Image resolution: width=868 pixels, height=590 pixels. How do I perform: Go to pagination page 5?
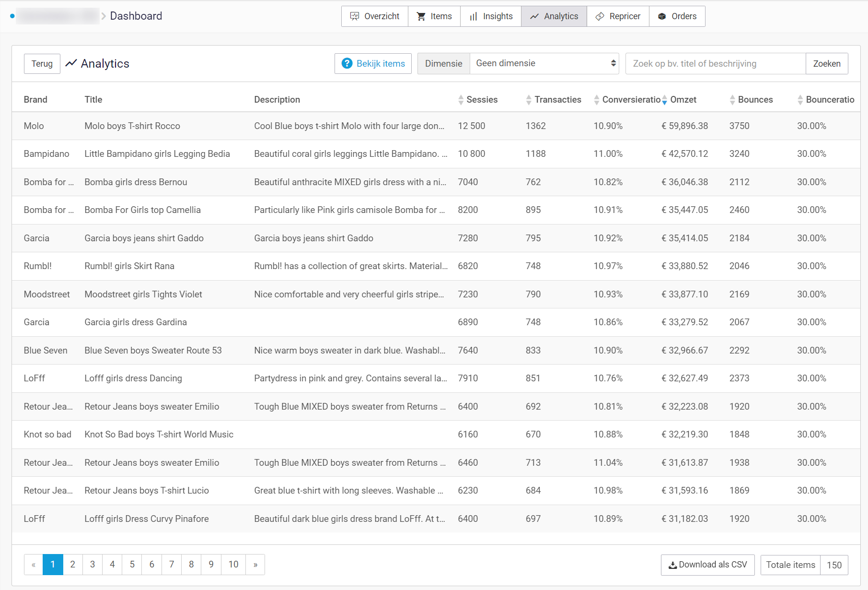point(132,565)
